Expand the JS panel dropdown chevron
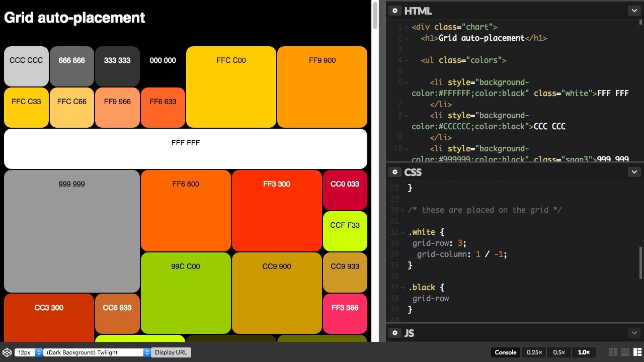The height and width of the screenshot is (362, 644). tap(633, 333)
